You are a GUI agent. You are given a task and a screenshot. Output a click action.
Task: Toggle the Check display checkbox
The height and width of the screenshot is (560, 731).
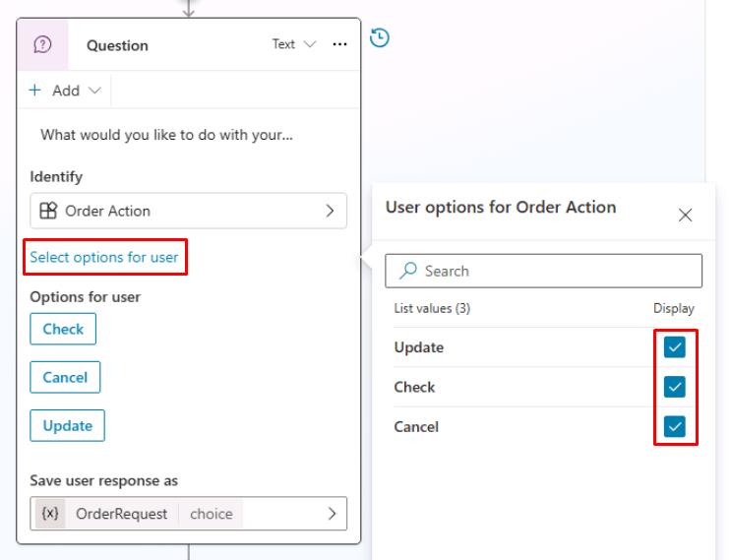point(675,387)
